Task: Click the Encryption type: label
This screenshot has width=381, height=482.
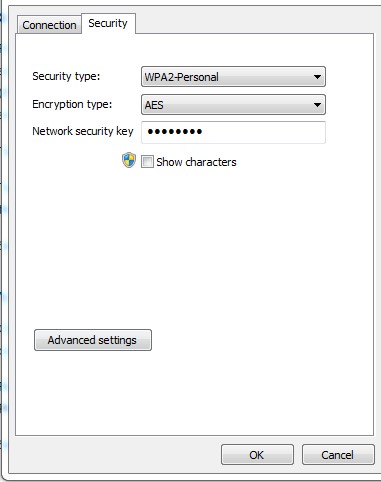Action: pyautogui.click(x=72, y=104)
